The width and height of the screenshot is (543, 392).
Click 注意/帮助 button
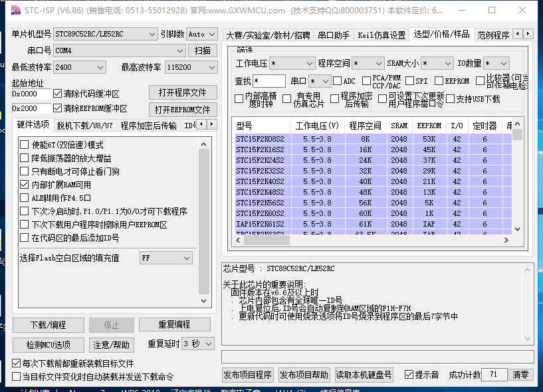click(x=111, y=345)
